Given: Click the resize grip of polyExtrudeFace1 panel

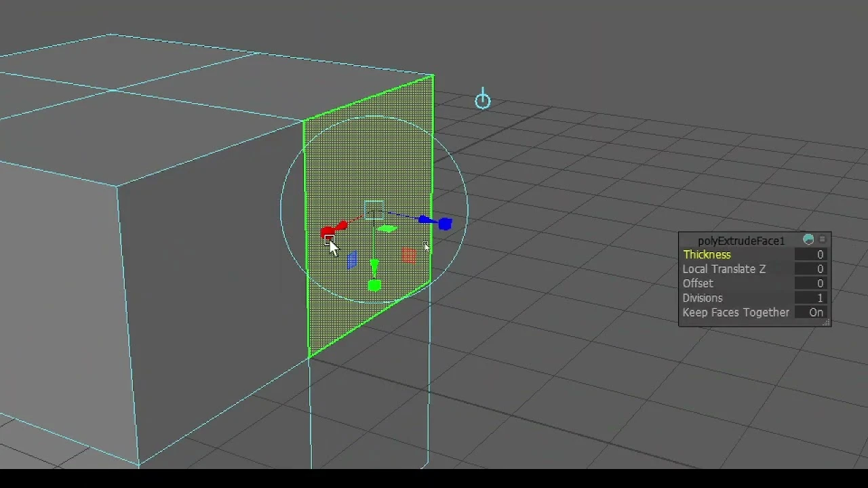Looking at the screenshot, I should tap(826, 323).
